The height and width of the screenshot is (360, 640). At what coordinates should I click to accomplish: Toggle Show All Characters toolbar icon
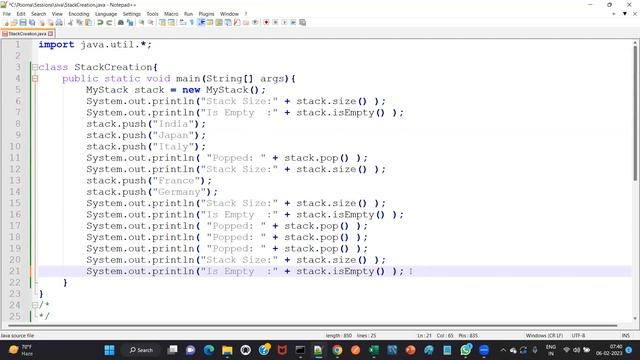[191, 22]
